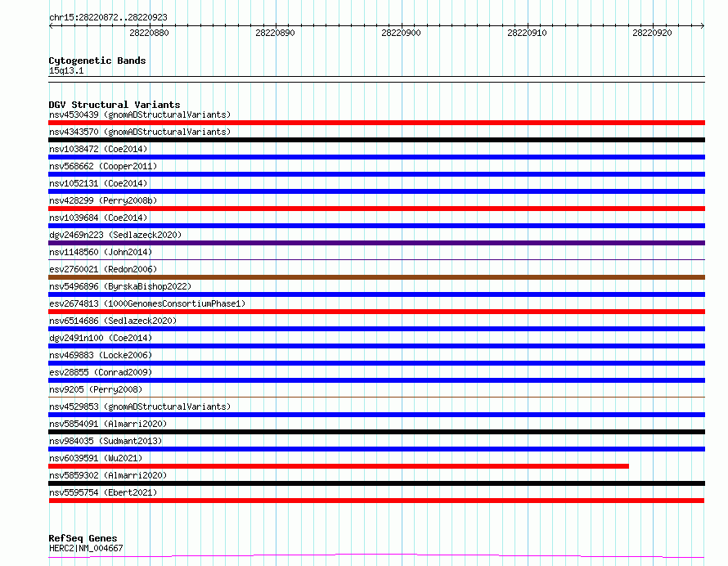728x566 pixels.
Task: Open variant nsv469883 (Locke2006)
Action: tap(101, 355)
